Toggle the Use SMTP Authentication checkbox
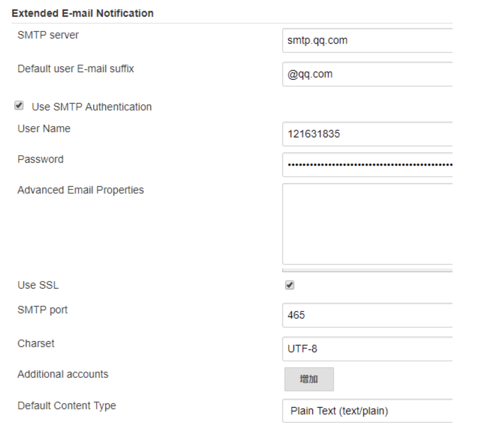504x426 pixels. (19, 106)
